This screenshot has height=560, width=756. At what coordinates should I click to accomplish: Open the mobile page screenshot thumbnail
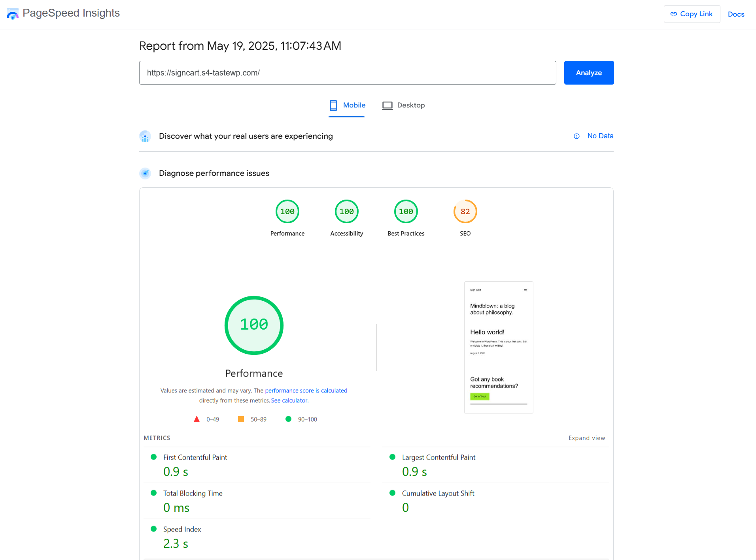click(499, 347)
